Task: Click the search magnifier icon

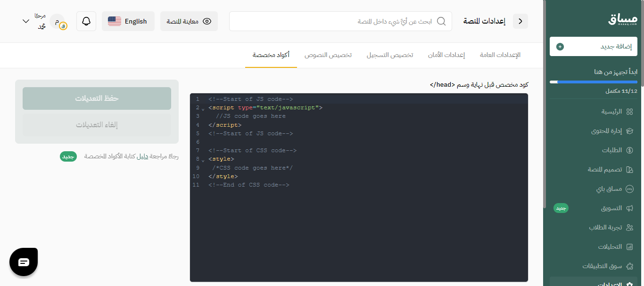Action: tap(441, 21)
